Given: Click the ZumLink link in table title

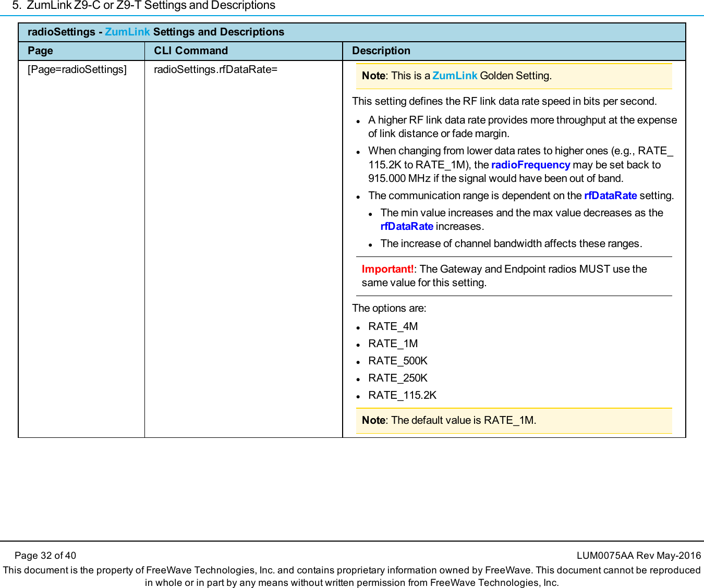Looking at the screenshot, I should pyautogui.click(x=127, y=32).
